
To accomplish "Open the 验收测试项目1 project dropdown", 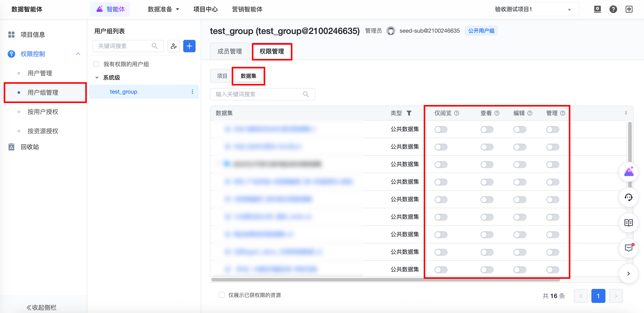I will (534, 9).
